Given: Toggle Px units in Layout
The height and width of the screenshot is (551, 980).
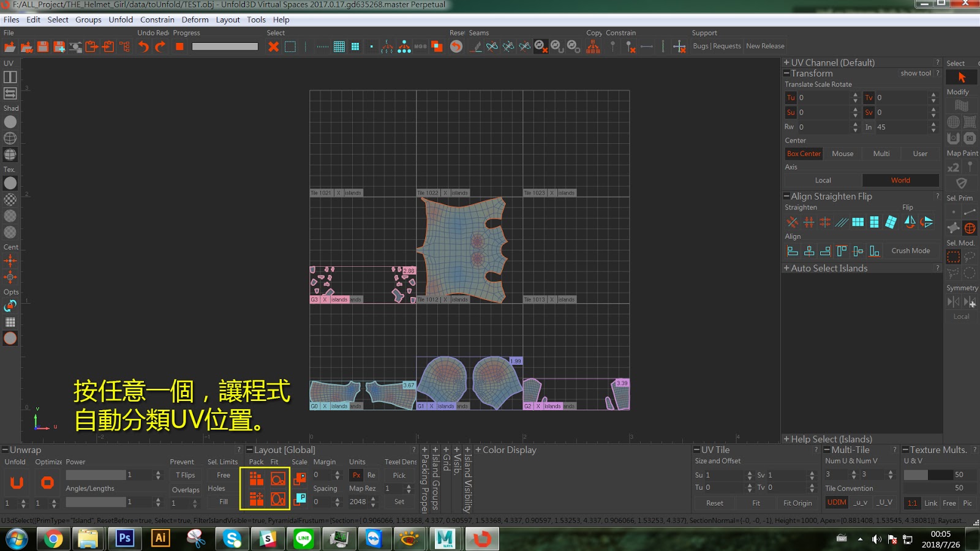Looking at the screenshot, I should pos(356,475).
